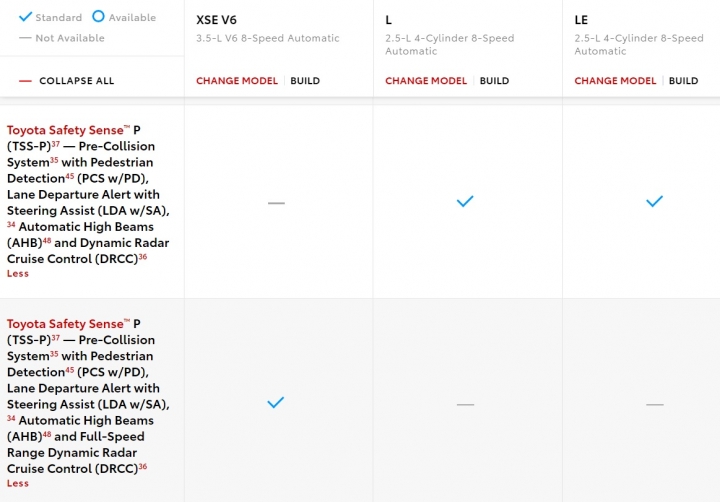
Task: Click the Available circle legend icon
Action: [98, 17]
